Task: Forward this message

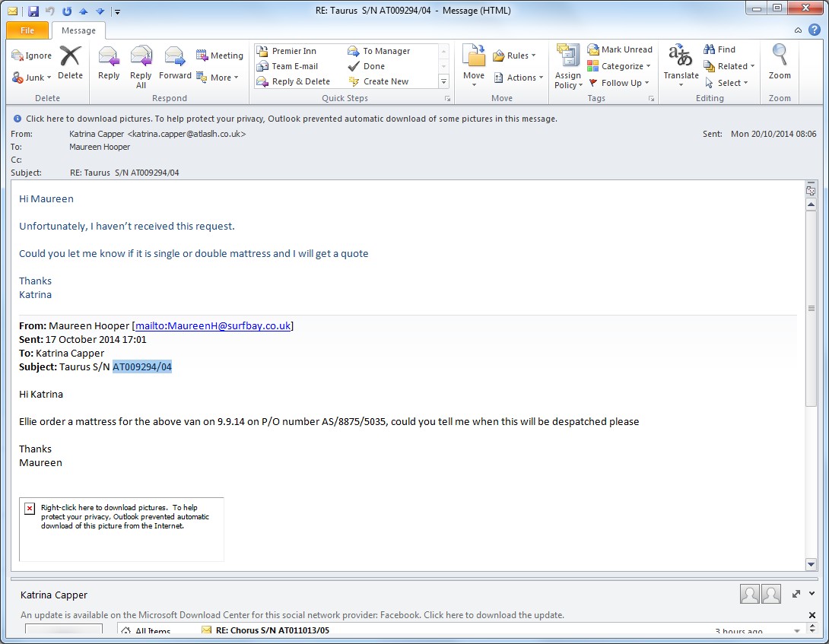Action: click(x=175, y=63)
